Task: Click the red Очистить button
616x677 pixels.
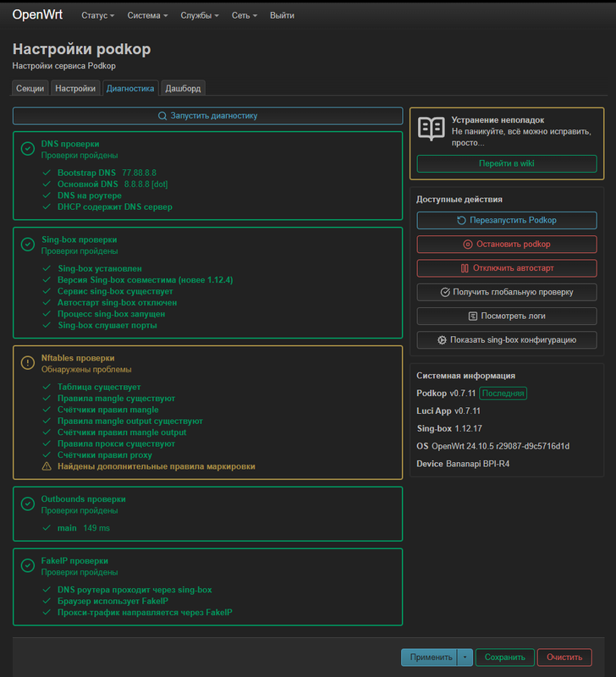Action: [564, 658]
